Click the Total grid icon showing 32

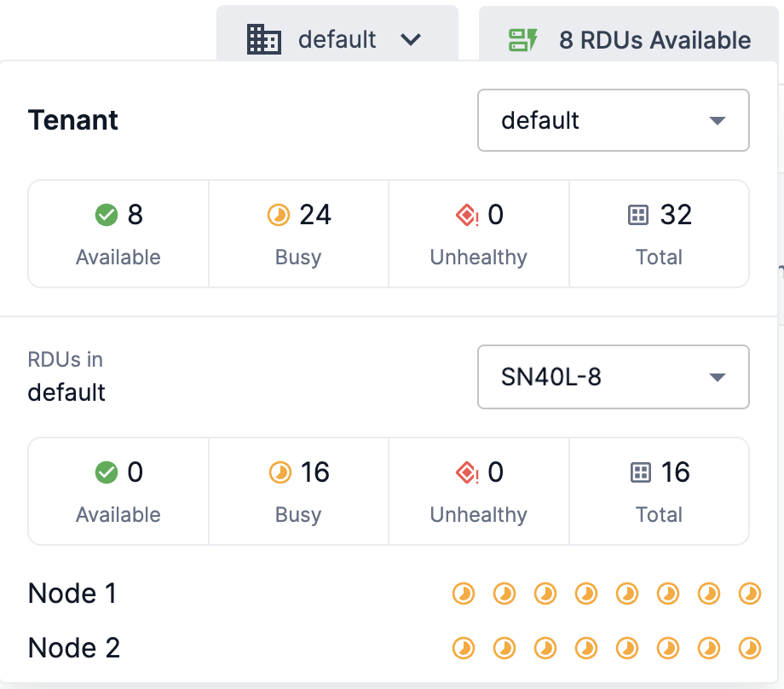click(639, 215)
